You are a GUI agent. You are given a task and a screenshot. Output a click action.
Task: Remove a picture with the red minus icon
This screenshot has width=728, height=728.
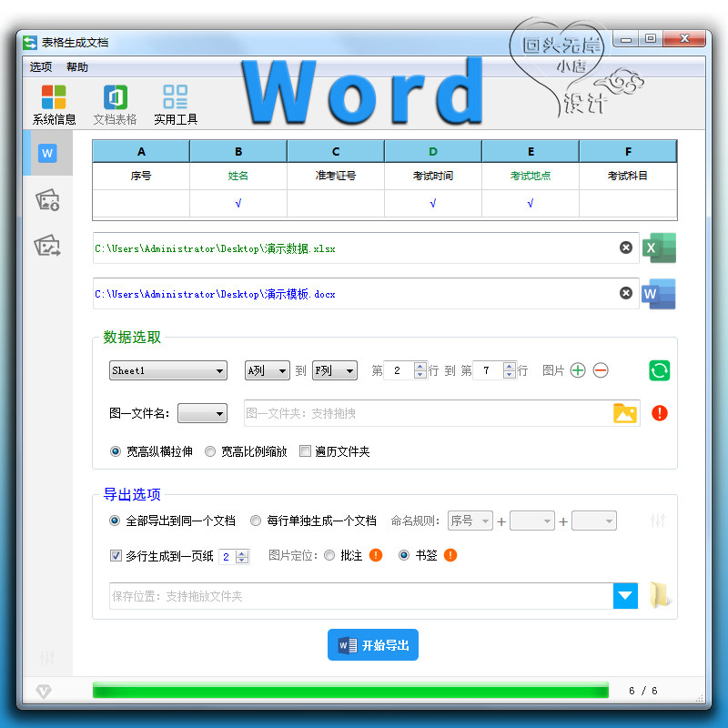coord(601,370)
